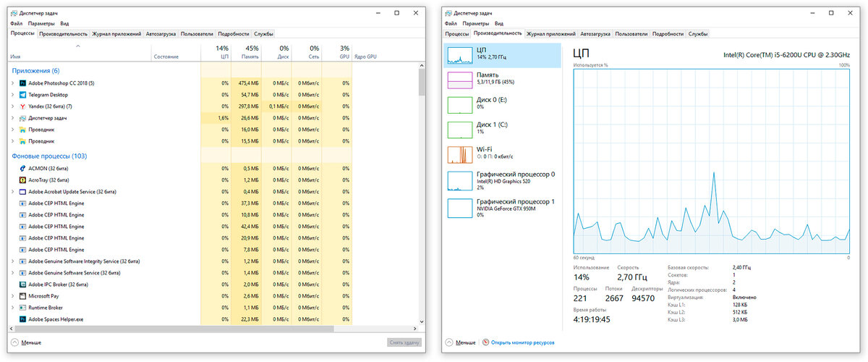Open Автозагрузка tab in right window
This screenshot has width=868, height=362.
point(595,34)
